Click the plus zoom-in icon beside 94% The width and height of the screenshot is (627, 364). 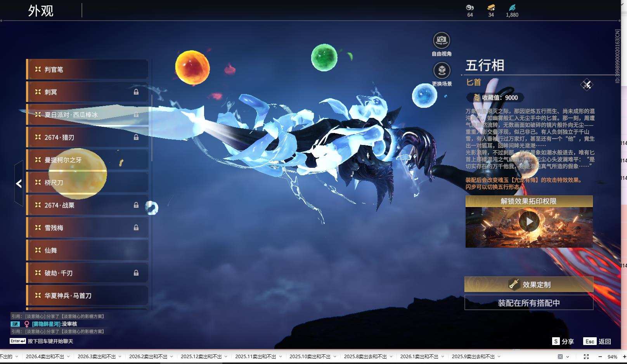[x=624, y=357]
